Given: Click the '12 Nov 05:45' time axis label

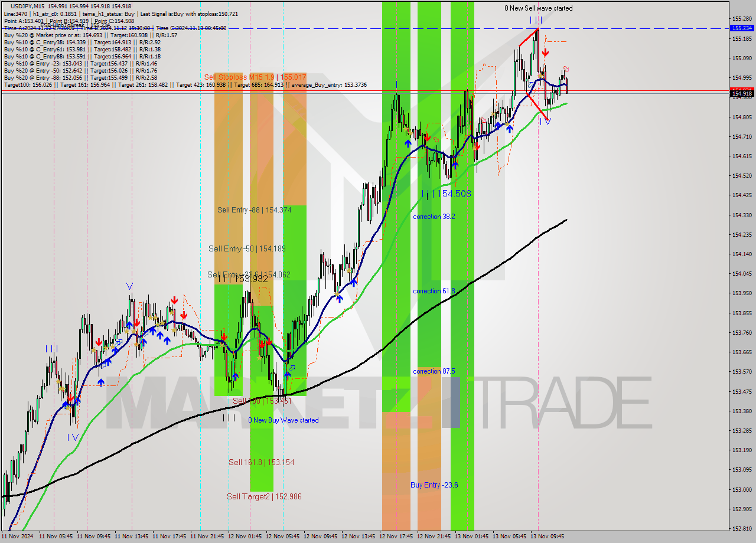Looking at the screenshot, I should point(283,537).
